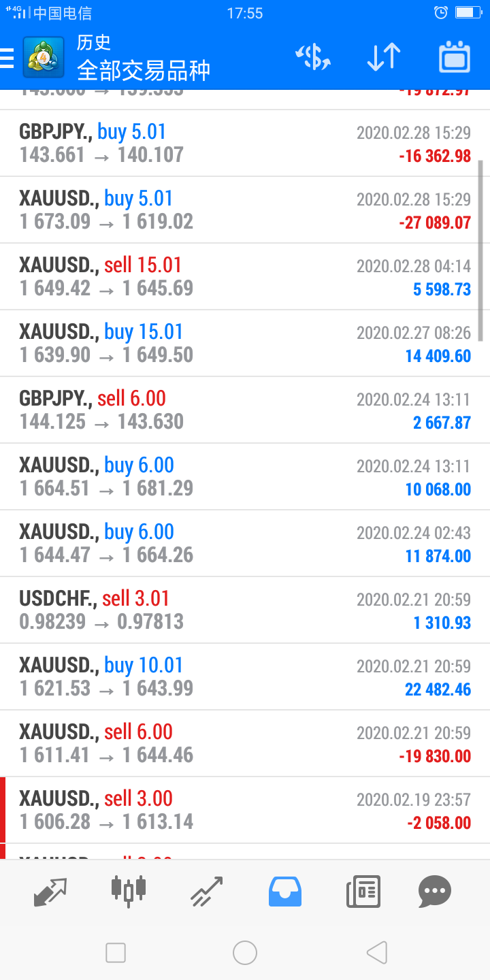The image size is (490, 980).
Task: Open the News tab
Action: coord(363,891)
